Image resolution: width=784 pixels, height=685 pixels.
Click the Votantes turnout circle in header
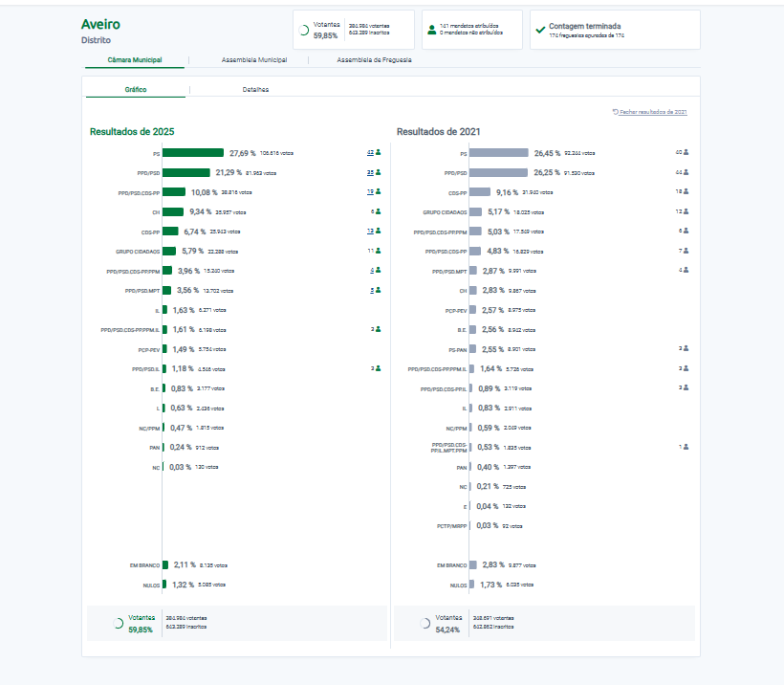point(304,31)
